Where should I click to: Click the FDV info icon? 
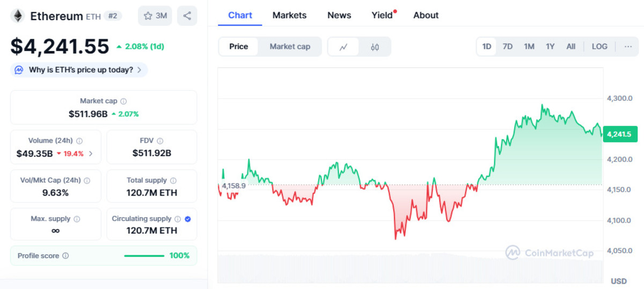[x=159, y=141]
